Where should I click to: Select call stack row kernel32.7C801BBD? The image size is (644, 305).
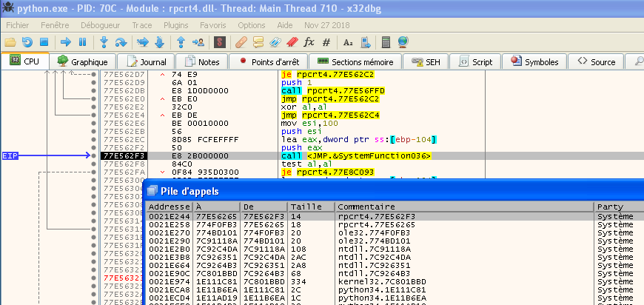pos(395,281)
